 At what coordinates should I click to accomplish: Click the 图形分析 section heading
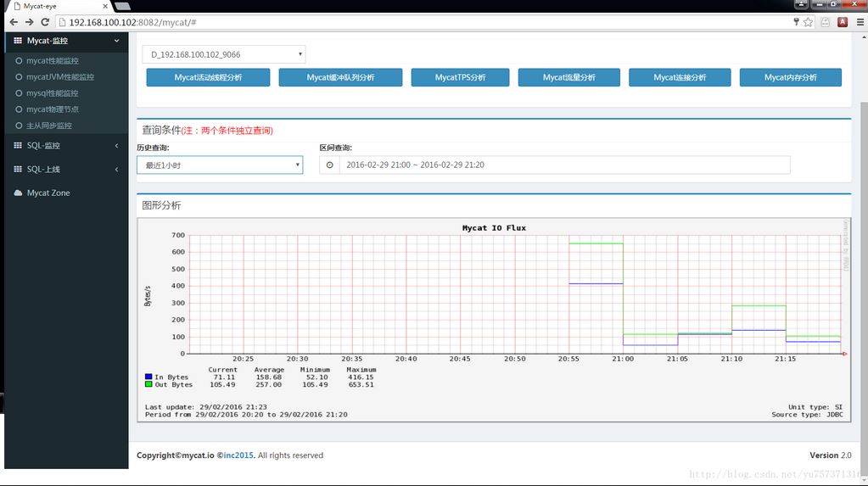161,205
